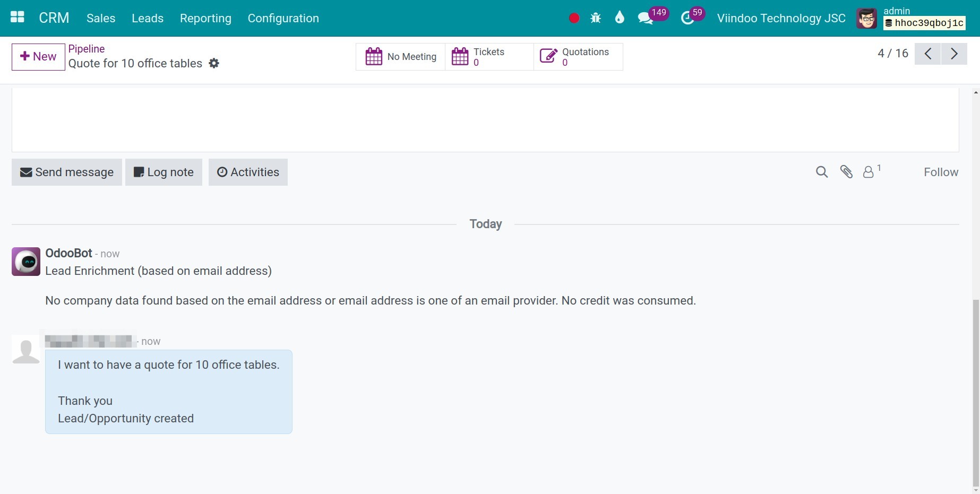Open Tickets stat button
This screenshot has width=980, height=494.
489,57
